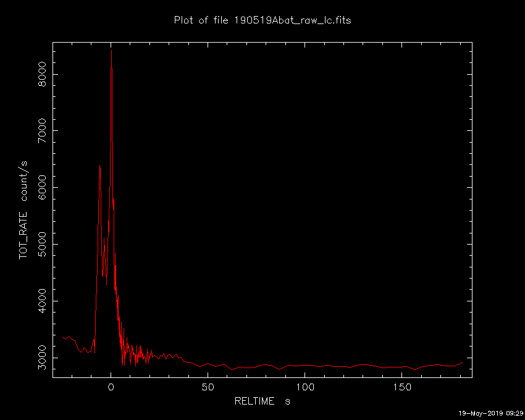
Task: Click the x-axis value 50
Action: tap(208, 387)
